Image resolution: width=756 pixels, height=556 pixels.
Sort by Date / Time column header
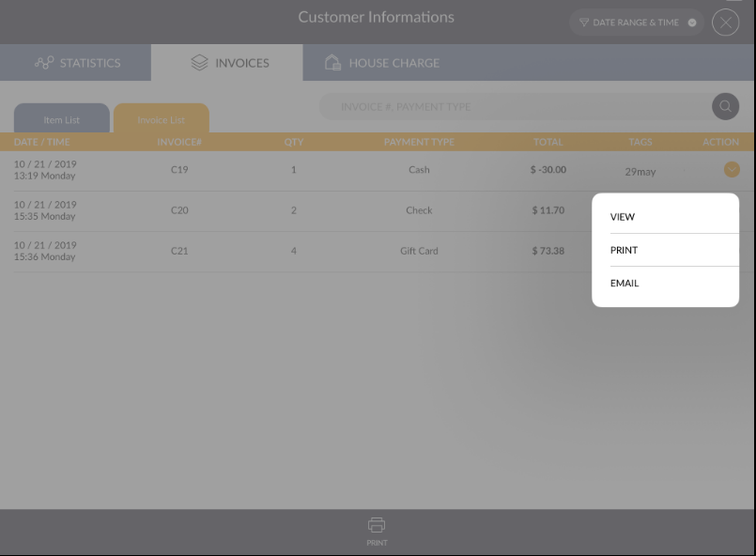(x=42, y=143)
